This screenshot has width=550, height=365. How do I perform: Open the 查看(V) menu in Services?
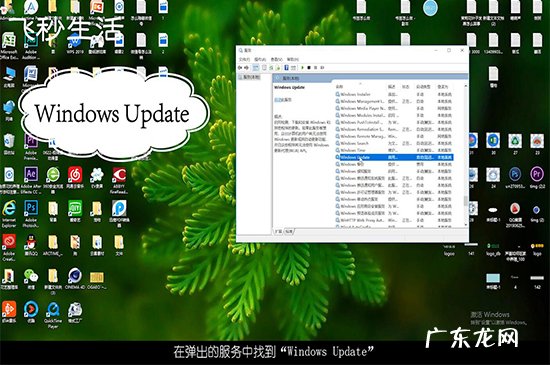(x=277, y=59)
